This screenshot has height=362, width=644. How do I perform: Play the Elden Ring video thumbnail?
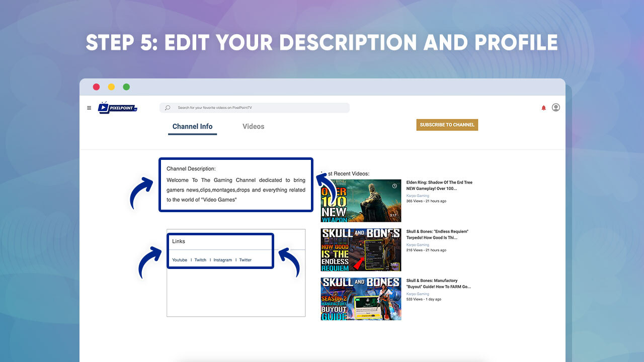361,201
